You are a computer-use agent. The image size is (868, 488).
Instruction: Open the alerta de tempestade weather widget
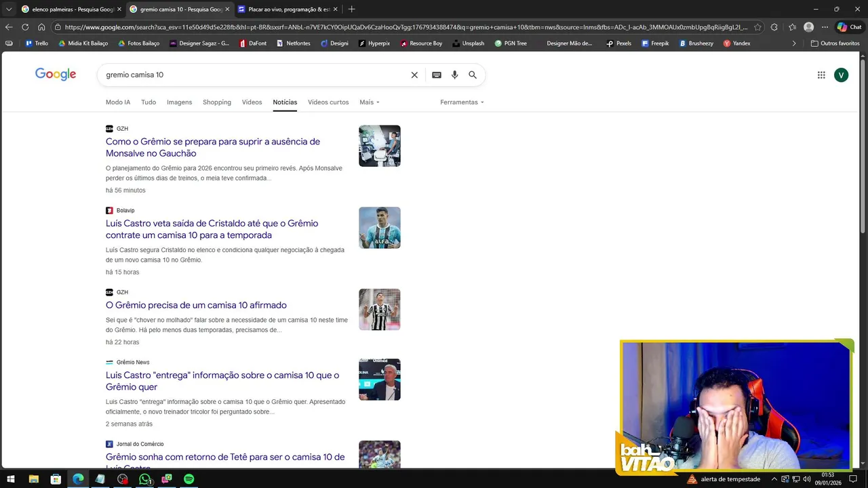point(724,479)
